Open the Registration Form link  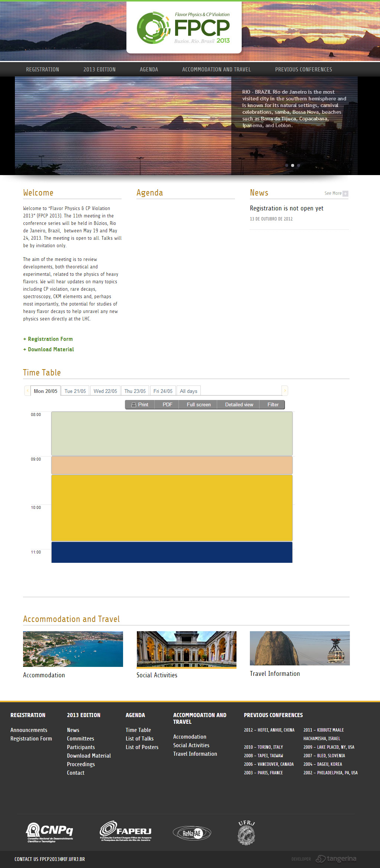click(50, 339)
